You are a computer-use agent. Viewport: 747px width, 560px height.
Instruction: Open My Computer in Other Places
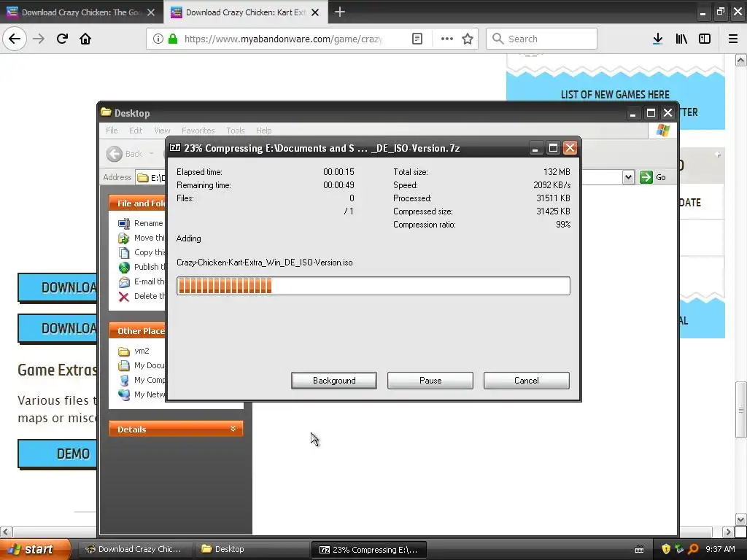pos(142,380)
